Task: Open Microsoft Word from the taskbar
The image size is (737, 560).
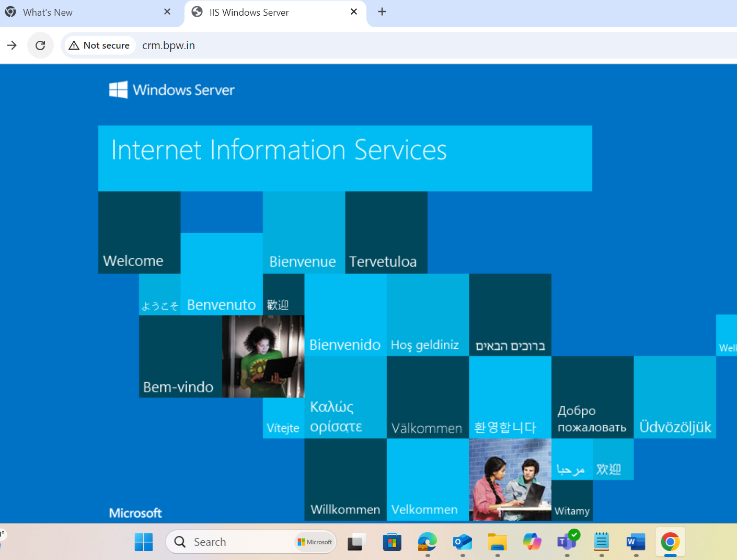Action: click(636, 542)
